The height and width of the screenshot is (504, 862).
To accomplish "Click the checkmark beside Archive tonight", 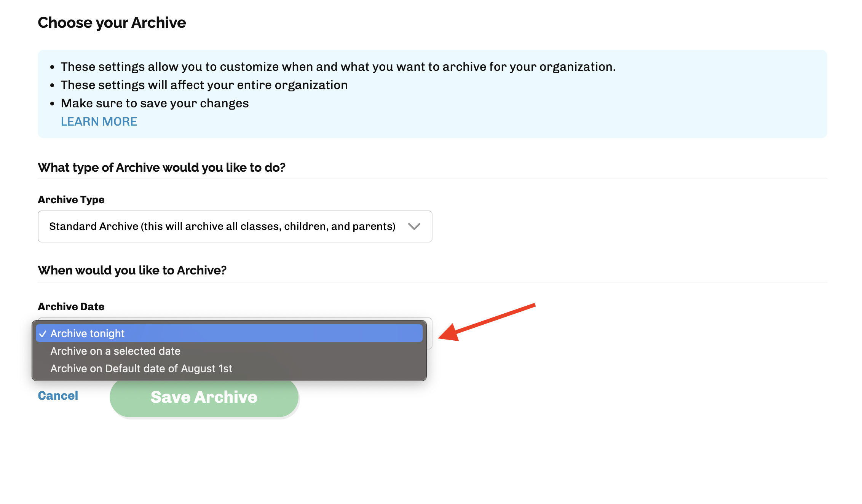I will [43, 334].
